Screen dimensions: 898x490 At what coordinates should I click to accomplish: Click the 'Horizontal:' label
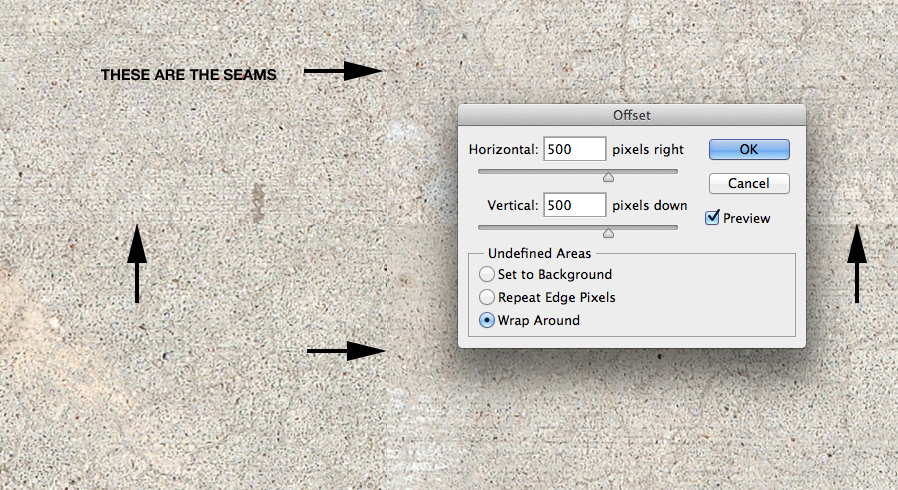[x=503, y=149]
